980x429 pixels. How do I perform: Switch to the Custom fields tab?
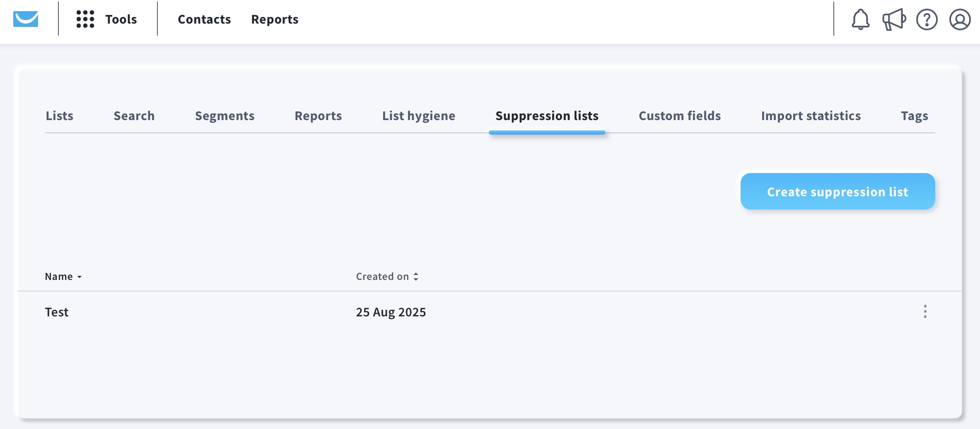tap(680, 116)
